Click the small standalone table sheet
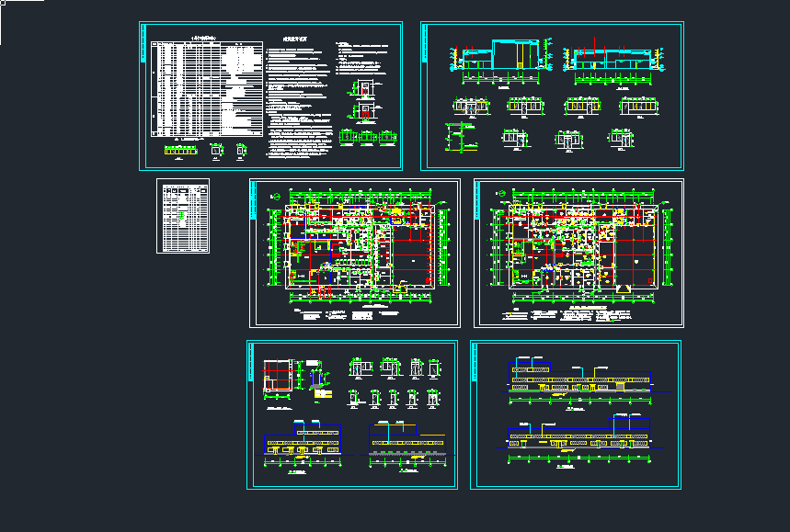Viewport: 790px width, 532px height. click(183, 216)
